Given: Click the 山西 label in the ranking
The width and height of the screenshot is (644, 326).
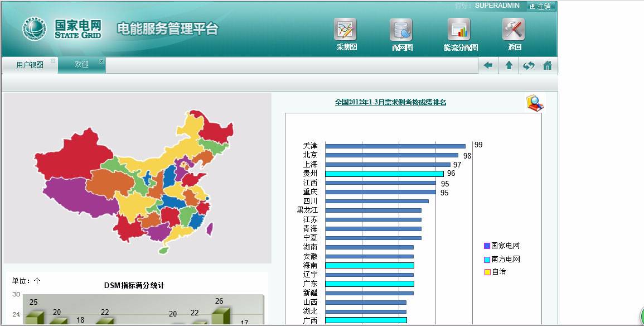Looking at the screenshot, I should (x=310, y=303).
